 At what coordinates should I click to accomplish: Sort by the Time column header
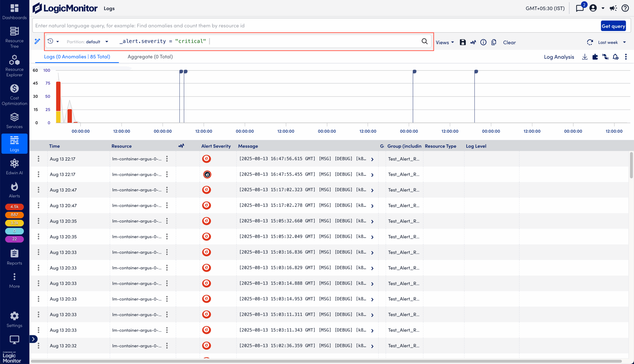click(54, 146)
